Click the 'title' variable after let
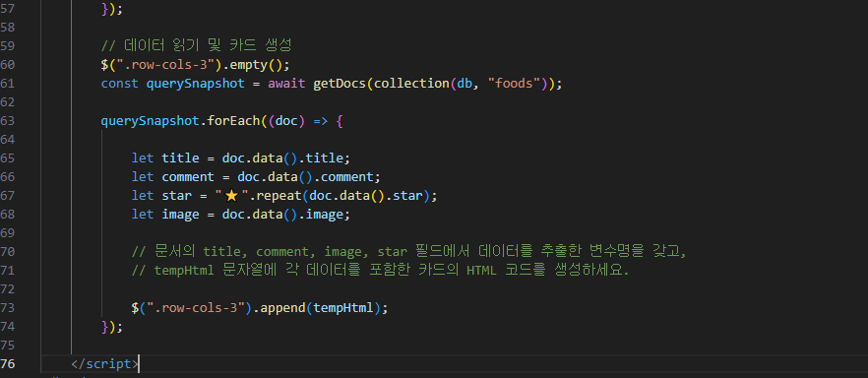The image size is (868, 378). [x=180, y=158]
